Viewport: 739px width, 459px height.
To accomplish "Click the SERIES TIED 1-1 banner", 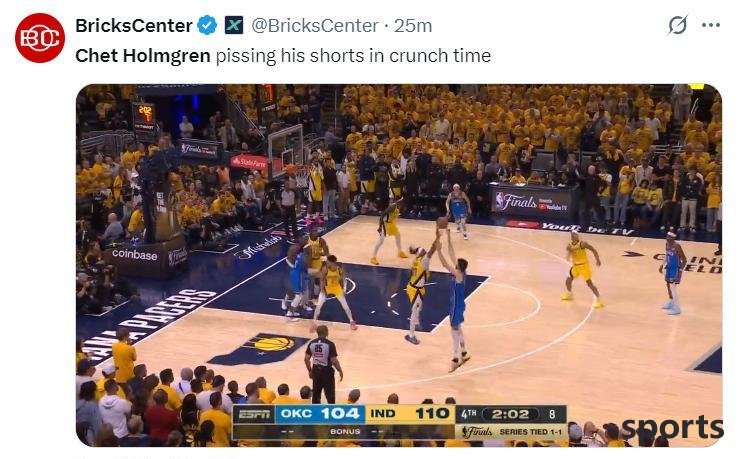I will 511,432.
